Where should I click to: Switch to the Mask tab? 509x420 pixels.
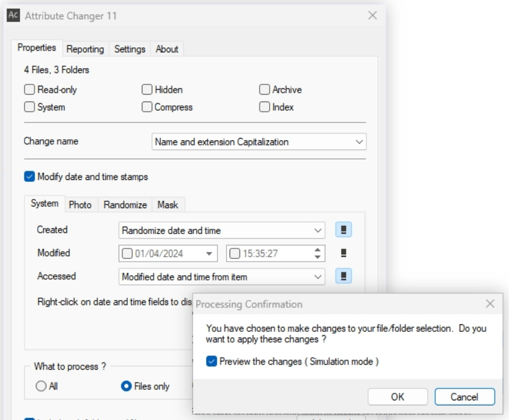168,205
